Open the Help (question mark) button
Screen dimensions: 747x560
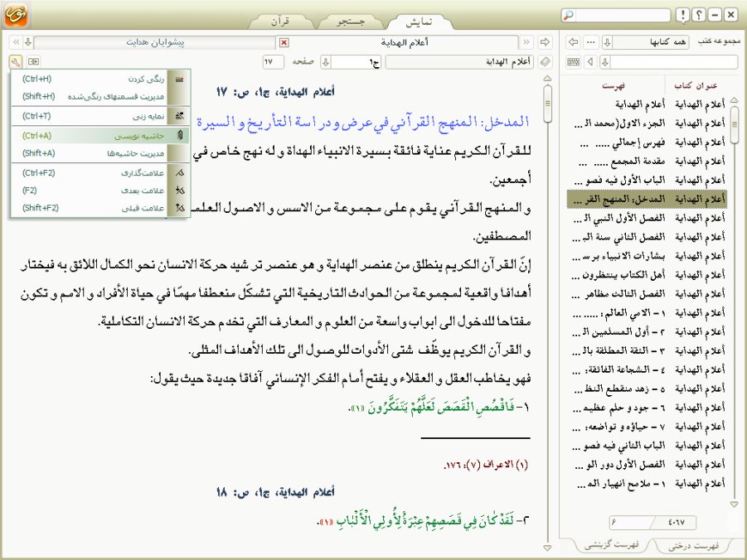(x=698, y=15)
